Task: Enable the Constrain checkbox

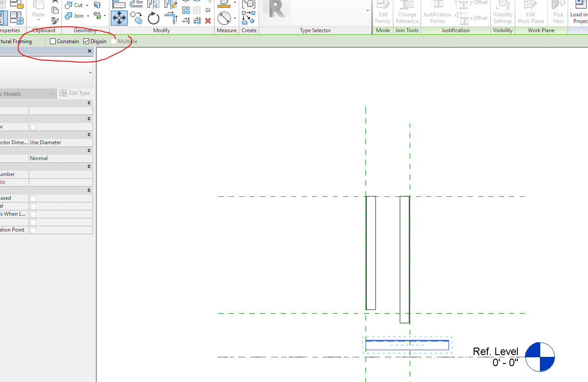Action: click(x=53, y=41)
